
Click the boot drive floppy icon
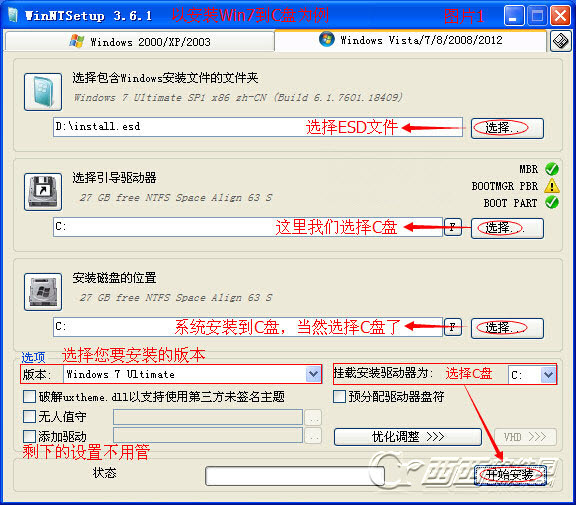pyautogui.click(x=43, y=192)
